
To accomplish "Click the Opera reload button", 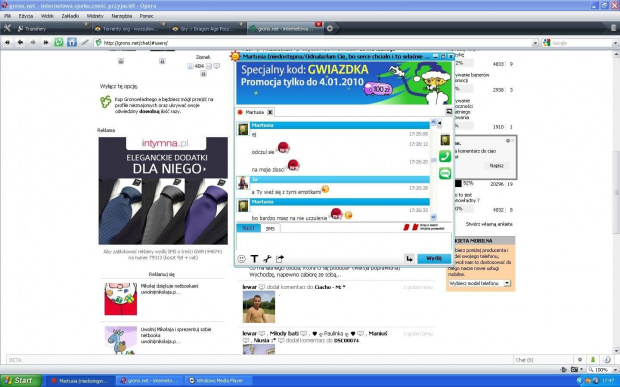I will point(59,42).
